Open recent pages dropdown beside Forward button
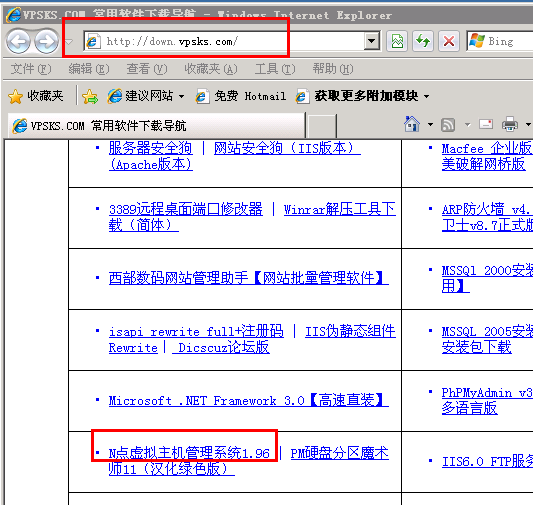This screenshot has height=505, width=533. [69, 42]
